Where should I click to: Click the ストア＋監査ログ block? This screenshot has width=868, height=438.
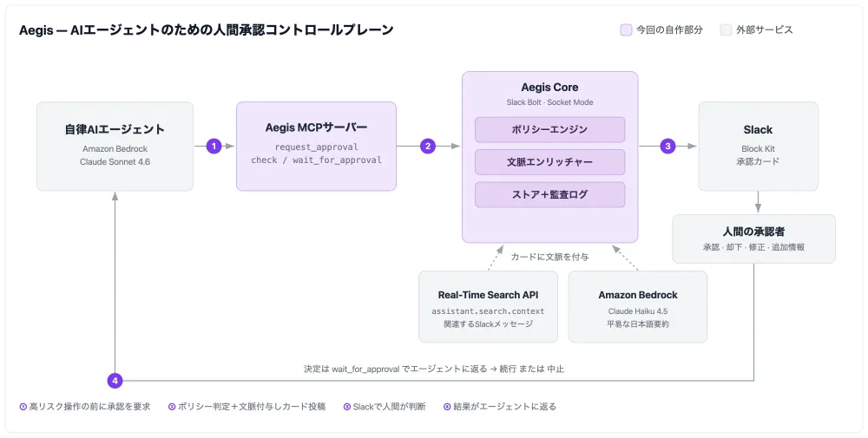pyautogui.click(x=549, y=194)
